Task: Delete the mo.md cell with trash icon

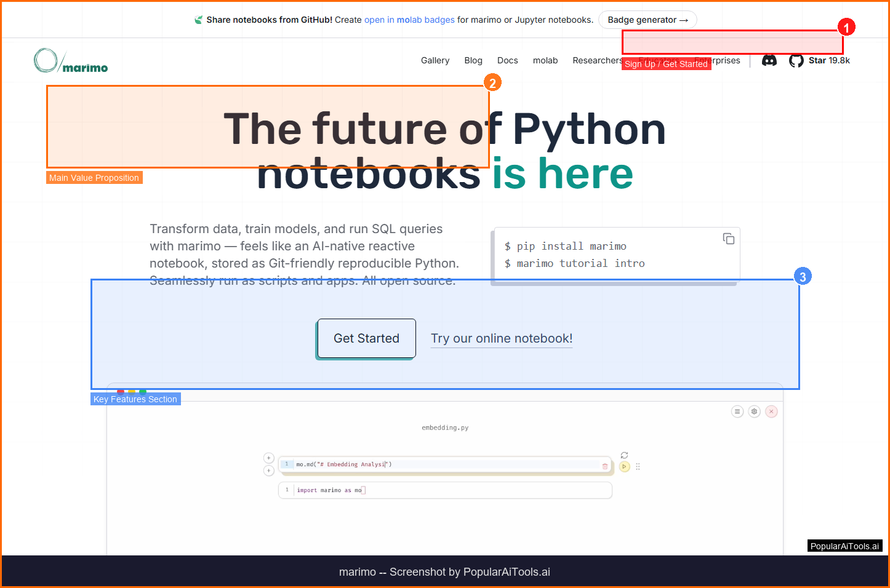Action: tap(604, 466)
